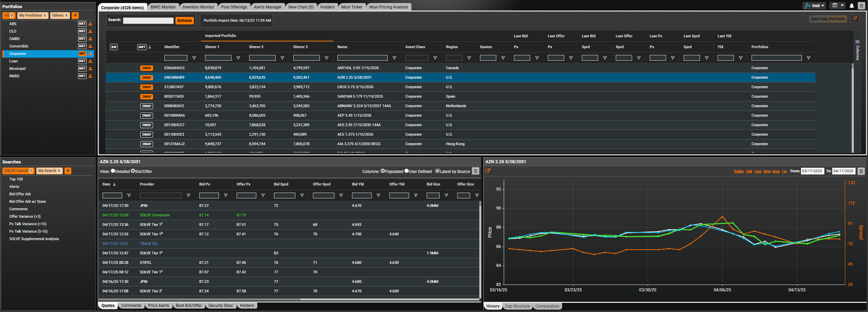The height and width of the screenshot is (312, 868).
Task: Pop out the Corporate portfolio grid
Action: pos(855,19)
